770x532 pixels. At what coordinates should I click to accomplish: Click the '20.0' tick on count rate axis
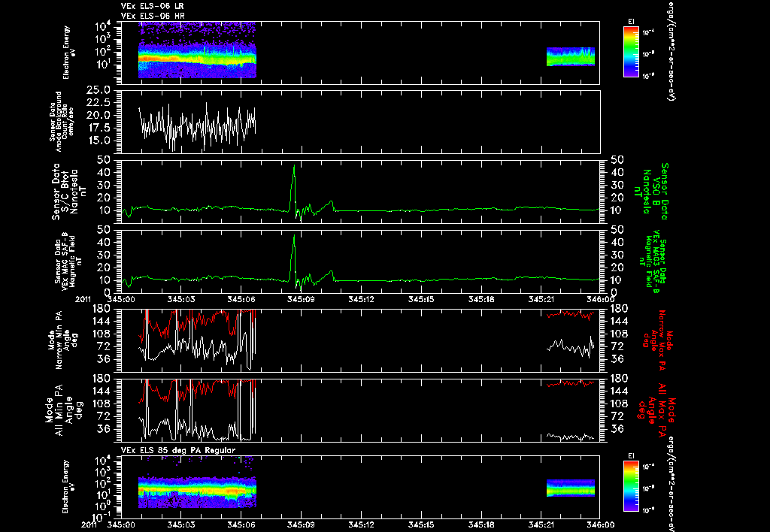point(99,115)
